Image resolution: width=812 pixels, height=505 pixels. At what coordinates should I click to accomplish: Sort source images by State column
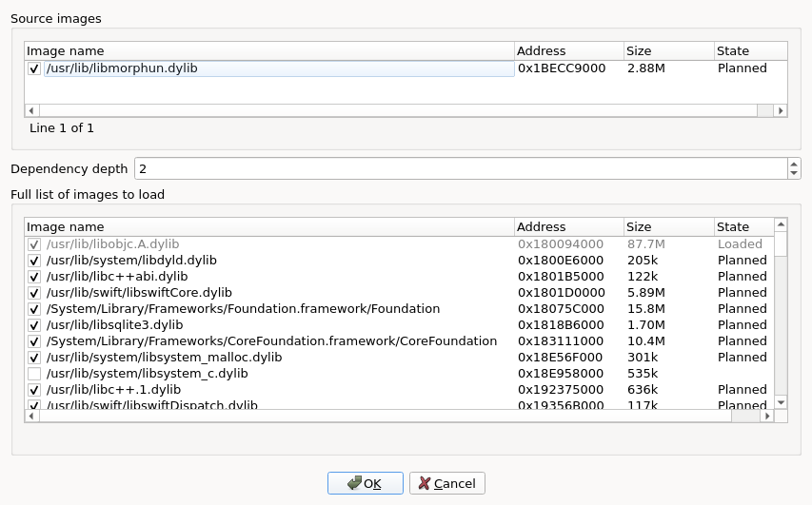point(751,50)
